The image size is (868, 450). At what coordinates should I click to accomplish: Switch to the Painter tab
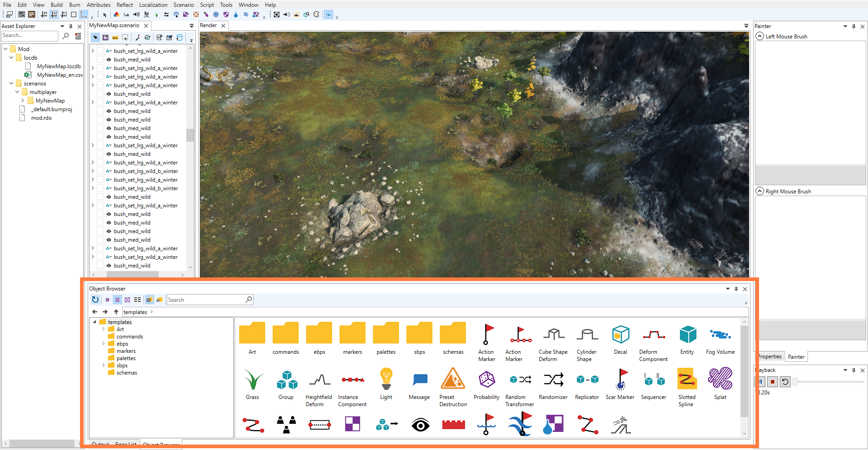pyautogui.click(x=796, y=356)
